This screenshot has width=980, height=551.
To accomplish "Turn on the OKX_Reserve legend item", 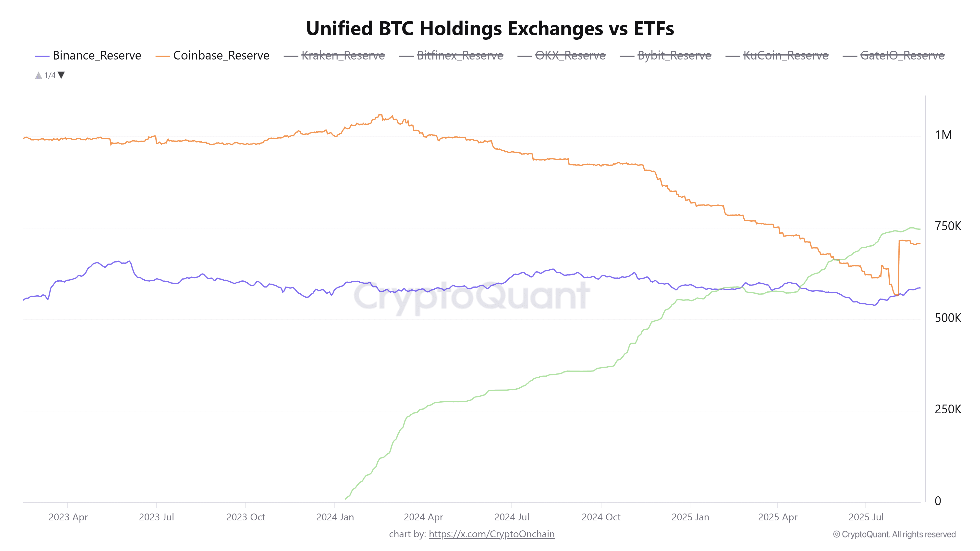I will coord(570,56).
